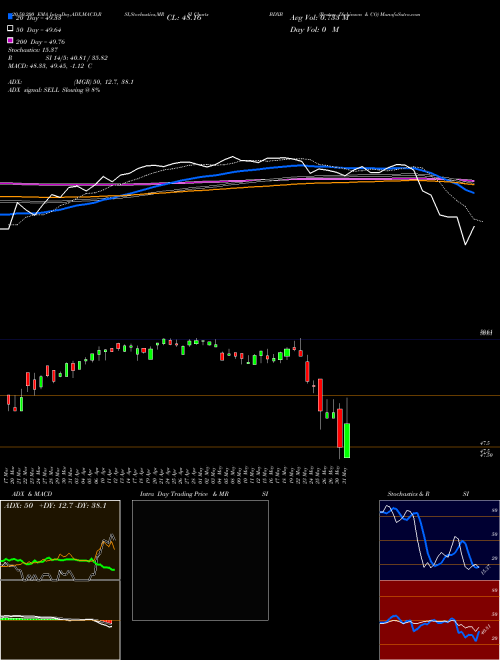Click the 'ADX: 50 +DY: 12.7 -DY: 38.1' header
The image size is (500, 660).
point(55,505)
